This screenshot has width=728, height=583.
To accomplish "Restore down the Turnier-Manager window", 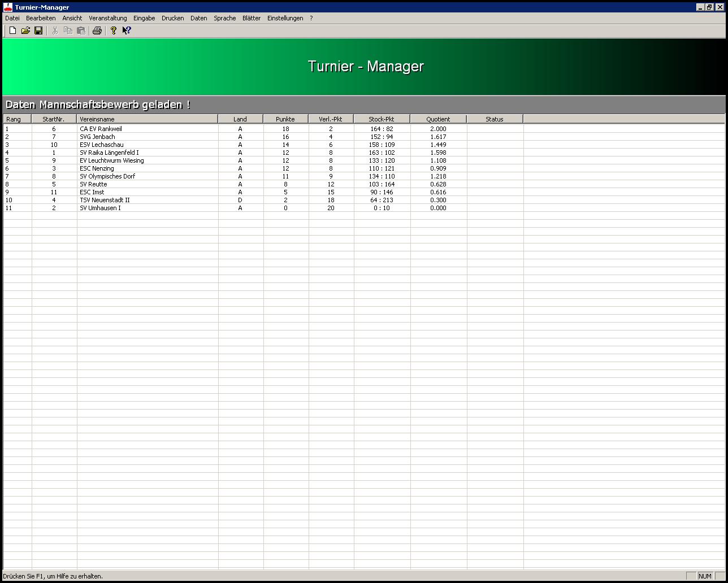I will tap(710, 7).
